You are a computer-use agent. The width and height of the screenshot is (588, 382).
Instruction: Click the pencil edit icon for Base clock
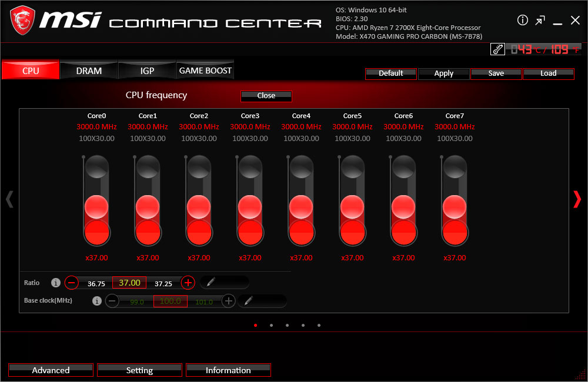(x=249, y=301)
